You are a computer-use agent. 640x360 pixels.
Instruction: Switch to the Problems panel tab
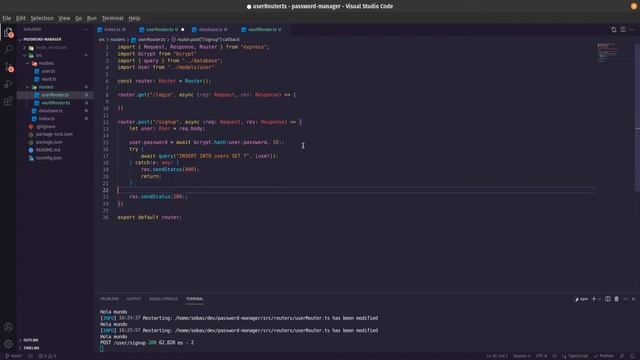pos(109,299)
